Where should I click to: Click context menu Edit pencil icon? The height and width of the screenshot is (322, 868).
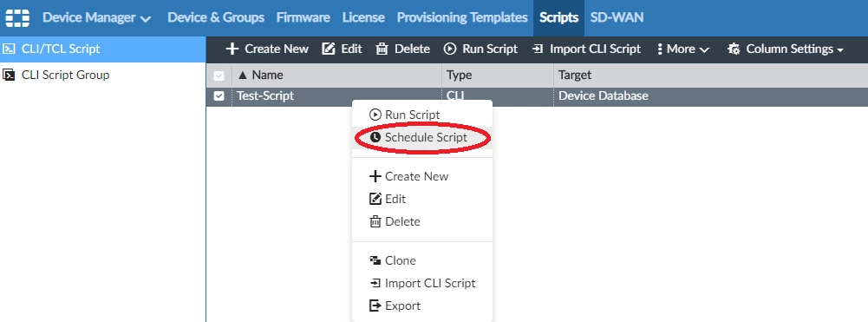coord(375,199)
